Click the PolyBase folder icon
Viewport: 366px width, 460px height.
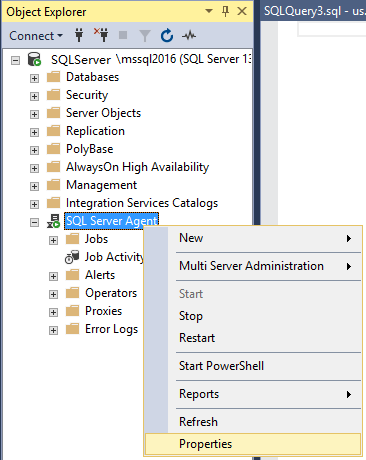tap(53, 149)
